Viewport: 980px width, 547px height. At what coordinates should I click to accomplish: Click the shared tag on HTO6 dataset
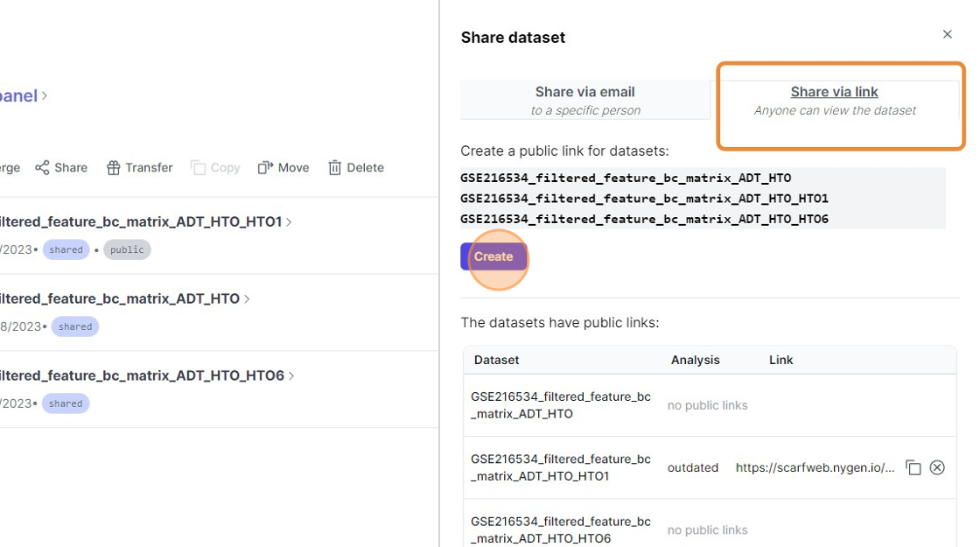66,403
